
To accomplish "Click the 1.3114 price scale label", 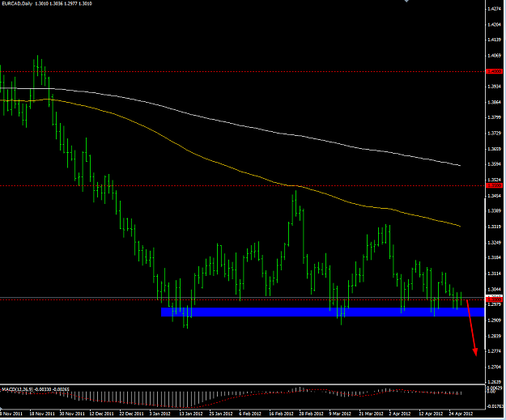I will point(495,274).
